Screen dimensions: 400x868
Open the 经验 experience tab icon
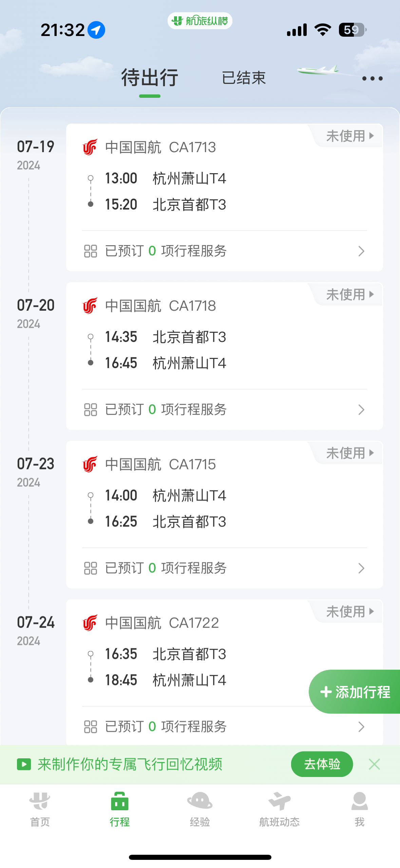pyautogui.click(x=200, y=801)
